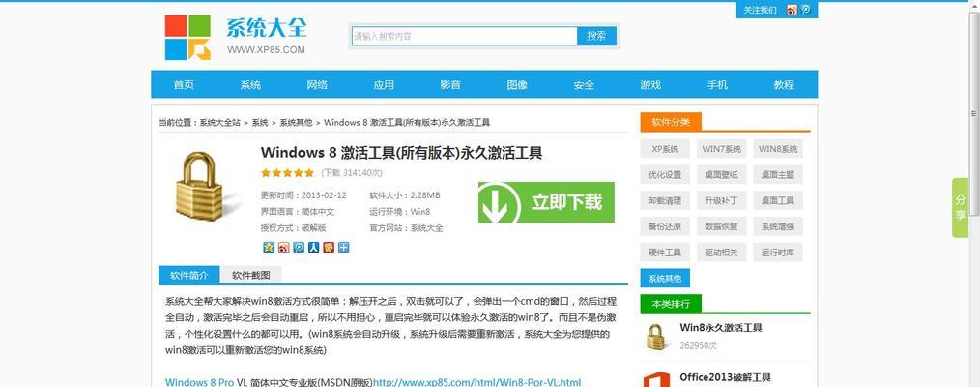Open WIN8系统 category
The width and height of the screenshot is (980, 387).
(778, 149)
